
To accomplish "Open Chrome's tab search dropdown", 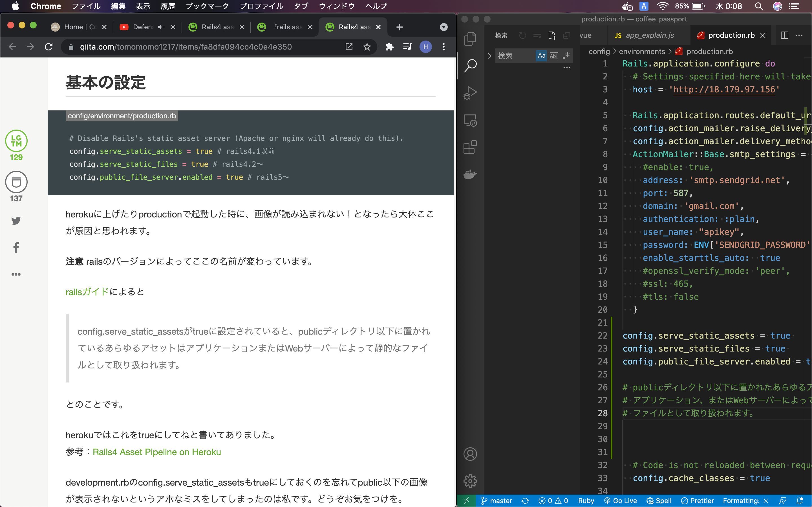I will (x=443, y=27).
